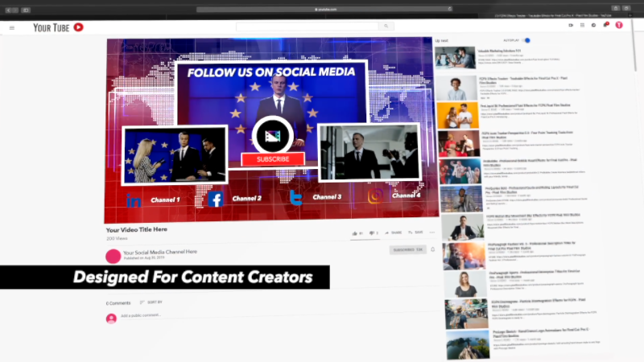644x362 pixels.
Task: Click the black-and-white photographer inset on right
Action: coord(369,152)
